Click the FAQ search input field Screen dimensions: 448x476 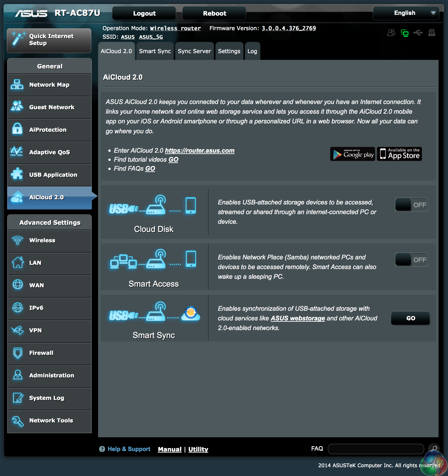pyautogui.click(x=376, y=449)
